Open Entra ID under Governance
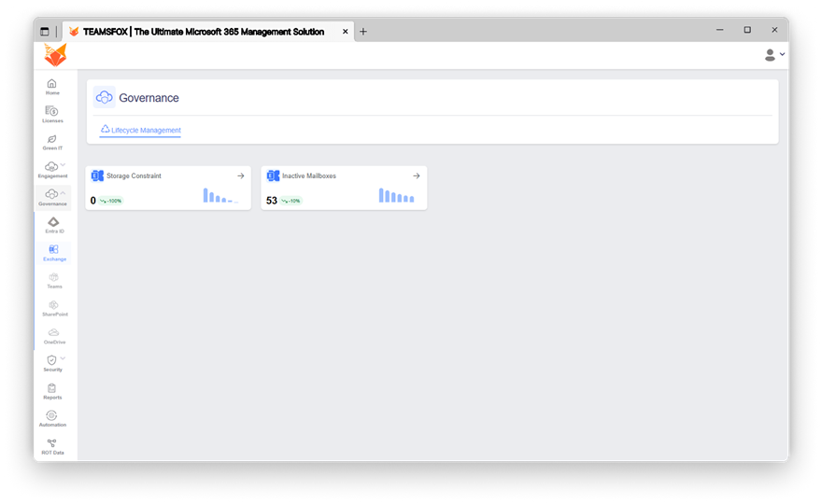 click(54, 225)
